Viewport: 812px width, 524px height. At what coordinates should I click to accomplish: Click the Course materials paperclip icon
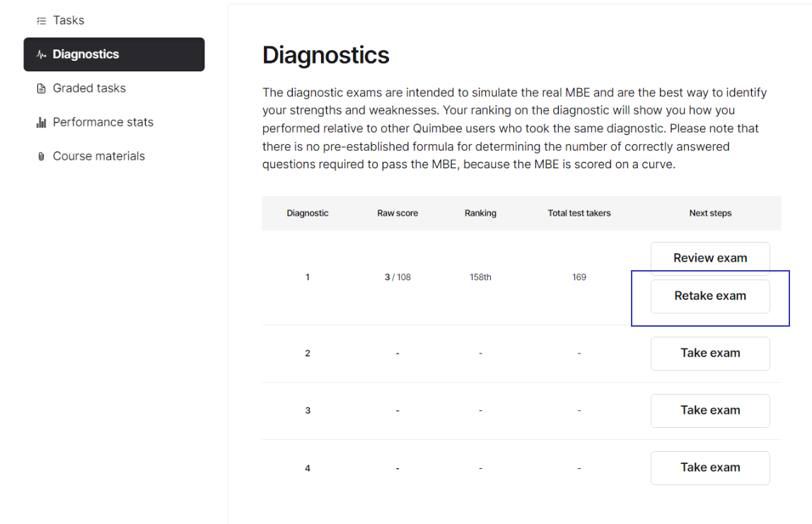pos(42,156)
